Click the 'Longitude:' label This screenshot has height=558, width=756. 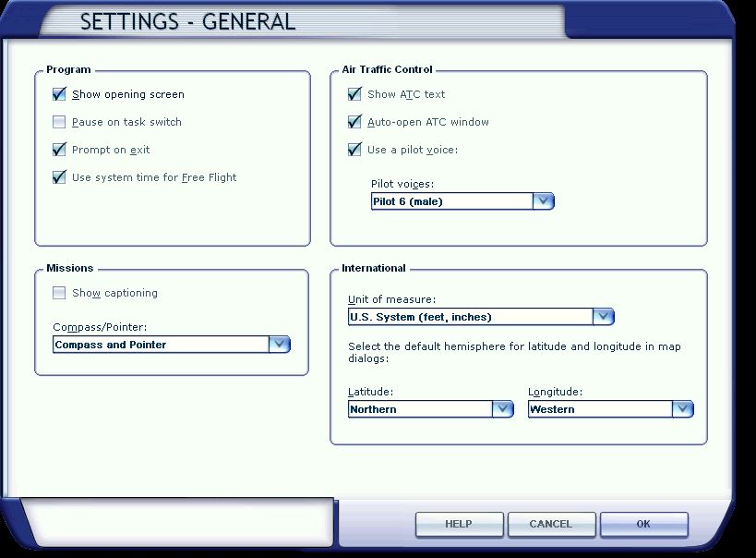click(x=556, y=392)
